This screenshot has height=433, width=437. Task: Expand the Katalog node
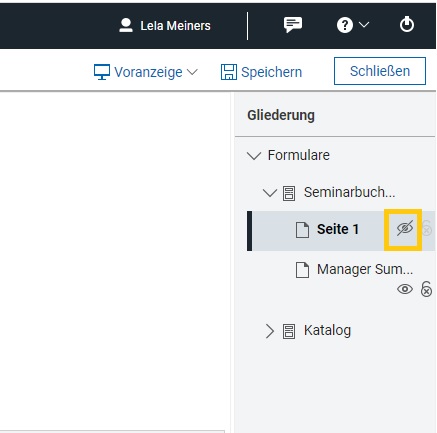pyautogui.click(x=270, y=331)
